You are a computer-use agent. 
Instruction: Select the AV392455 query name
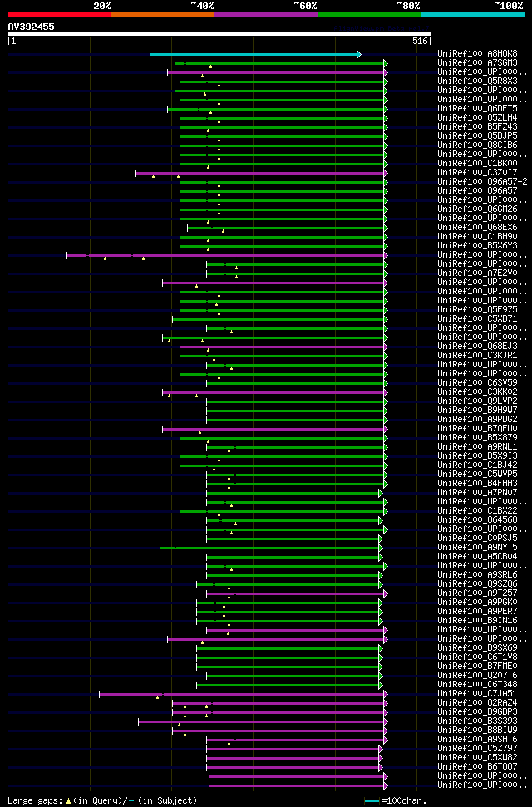(x=31, y=27)
